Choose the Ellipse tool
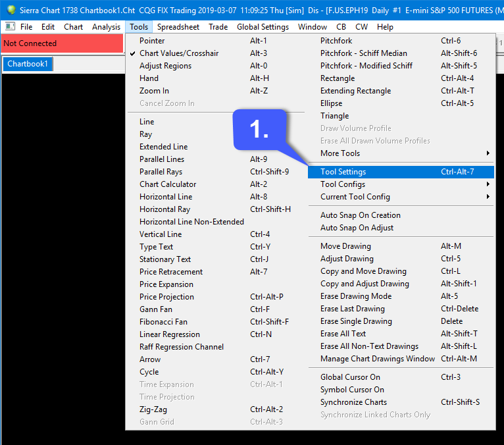This screenshot has height=445, width=504. [401, 103]
